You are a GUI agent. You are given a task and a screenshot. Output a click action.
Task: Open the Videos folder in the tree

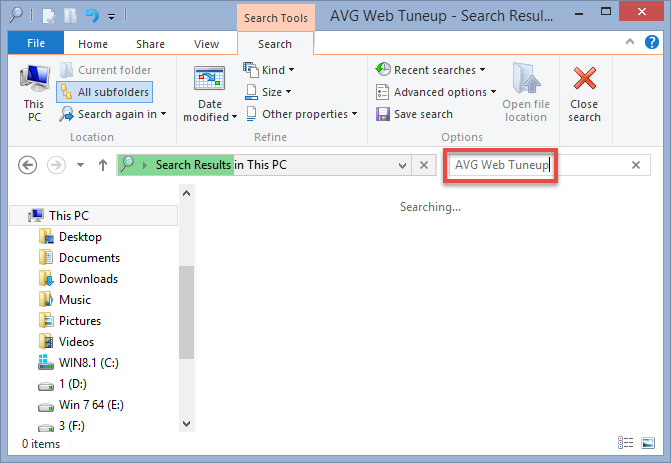click(x=76, y=341)
